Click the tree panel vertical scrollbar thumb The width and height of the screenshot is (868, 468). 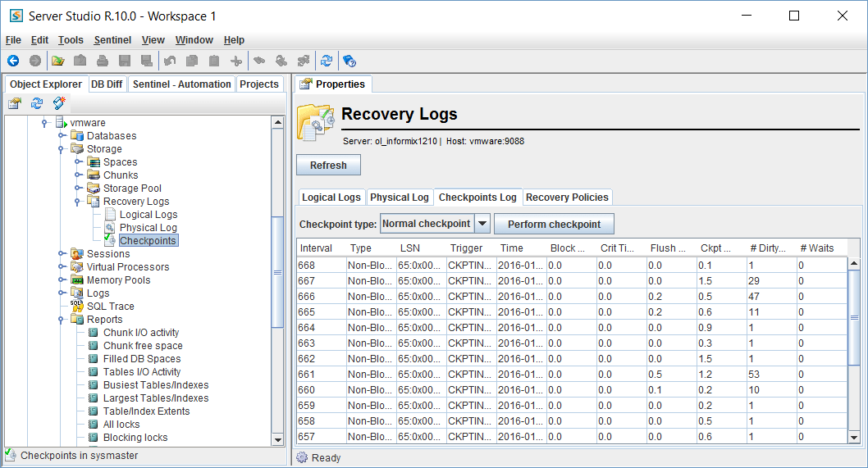pos(278,270)
